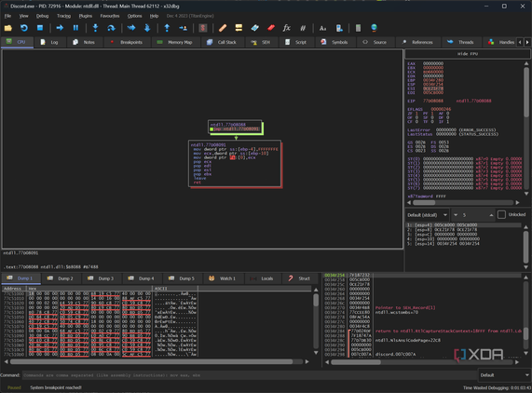Click the Step Into icon
The image size is (532, 393).
[95, 28]
